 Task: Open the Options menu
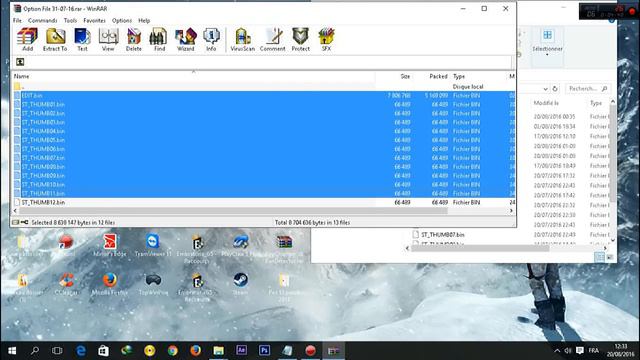(122, 20)
